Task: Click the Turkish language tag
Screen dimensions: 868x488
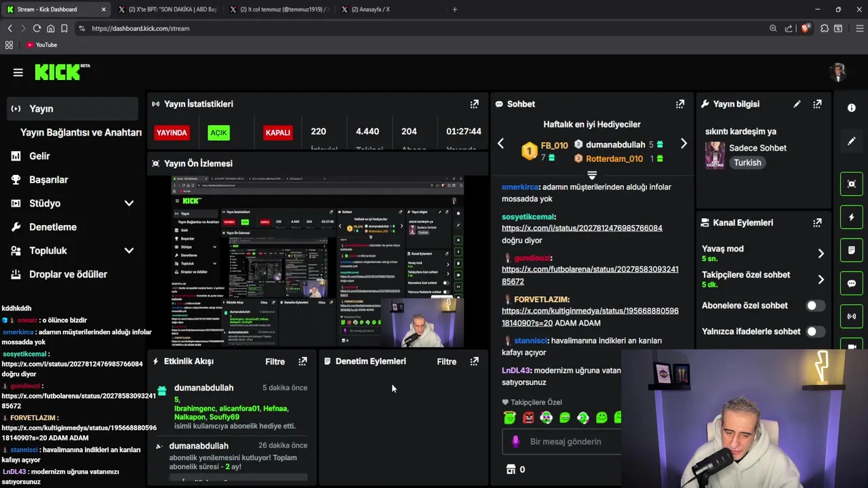Action: (747, 163)
